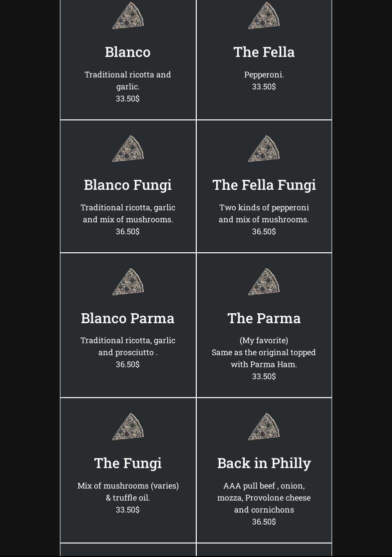Click the truffle oil description under The Fungi
392x557 pixels.
pyautogui.click(x=128, y=498)
